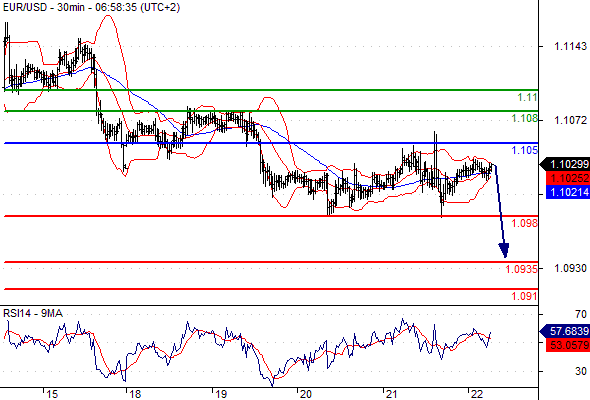Click the RSI 70 level axis label
The width and height of the screenshot is (590, 400).
pyautogui.click(x=581, y=314)
